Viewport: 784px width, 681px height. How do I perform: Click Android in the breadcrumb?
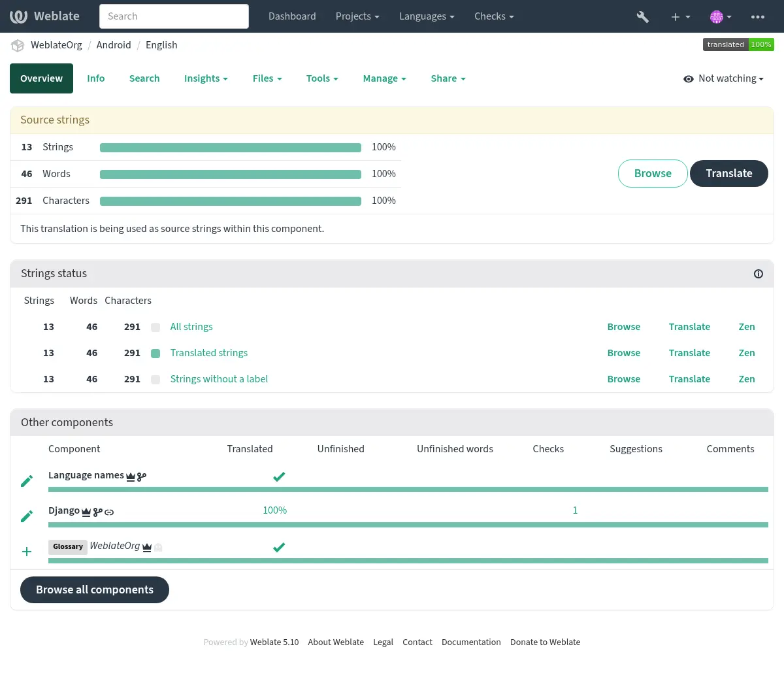(114, 45)
